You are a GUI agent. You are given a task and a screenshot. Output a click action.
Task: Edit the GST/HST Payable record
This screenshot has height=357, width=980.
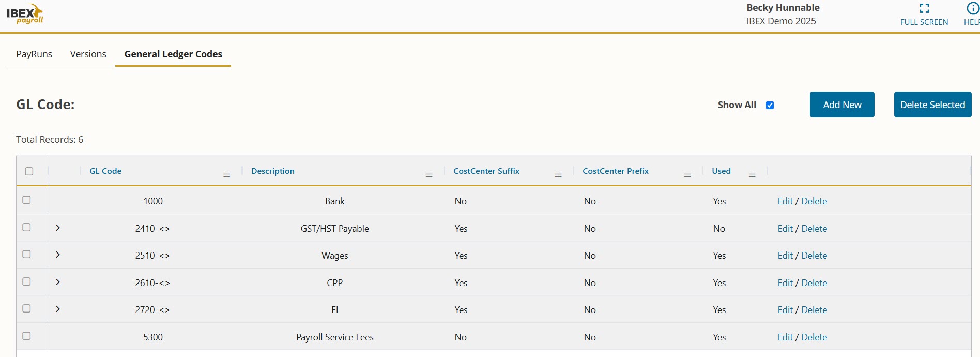(785, 229)
